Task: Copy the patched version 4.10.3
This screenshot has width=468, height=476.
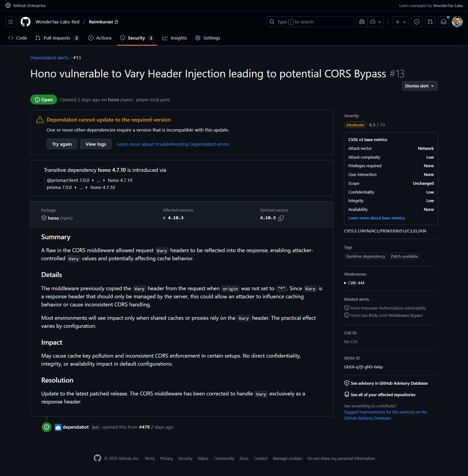Action: [281, 218]
